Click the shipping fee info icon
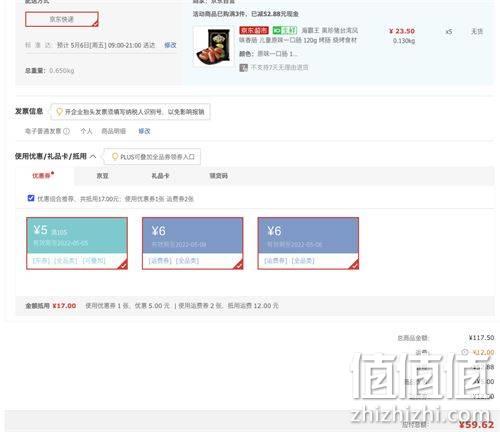Image resolution: width=500 pixels, height=432 pixels. click(x=465, y=352)
